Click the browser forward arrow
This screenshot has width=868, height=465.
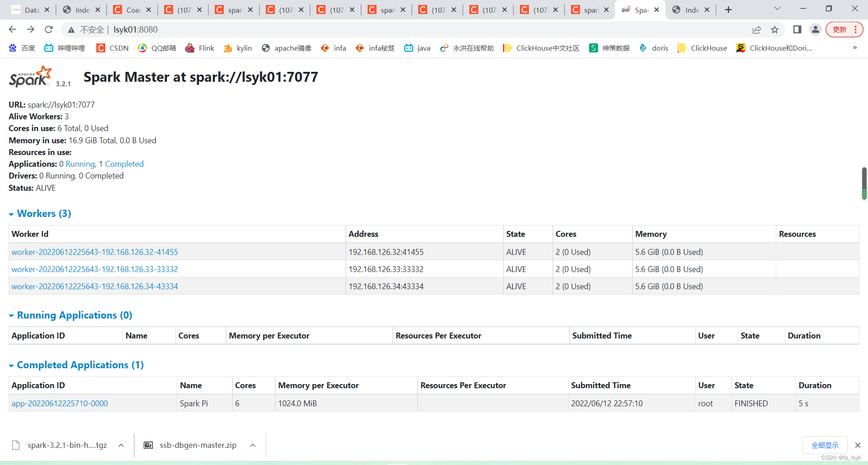(30, 29)
